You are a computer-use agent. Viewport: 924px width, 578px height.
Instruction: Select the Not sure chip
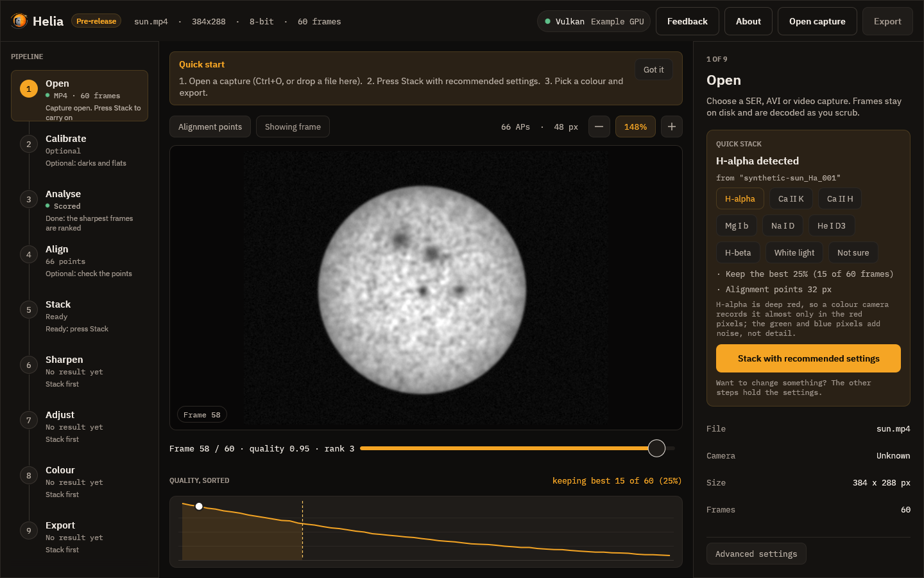tap(853, 252)
